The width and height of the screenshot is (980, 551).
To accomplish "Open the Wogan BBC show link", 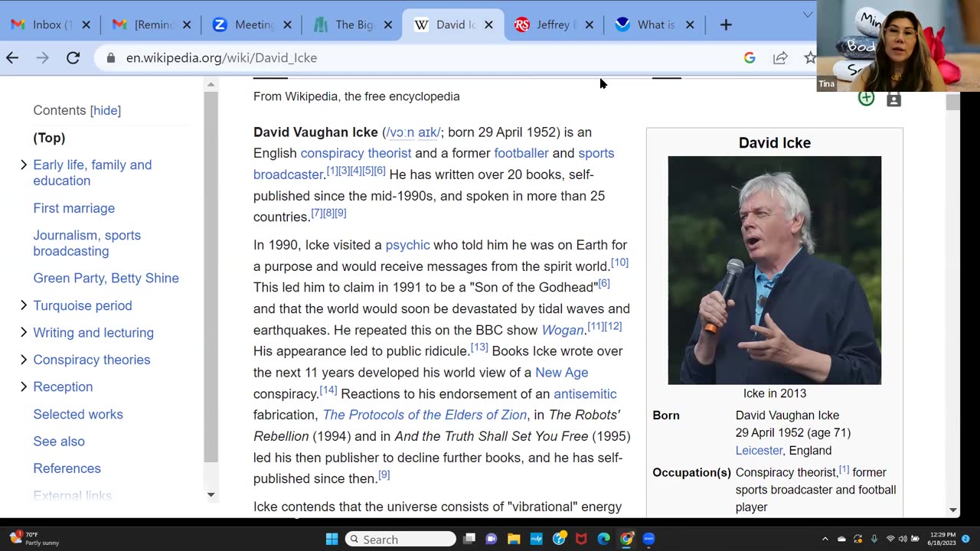I will (563, 330).
